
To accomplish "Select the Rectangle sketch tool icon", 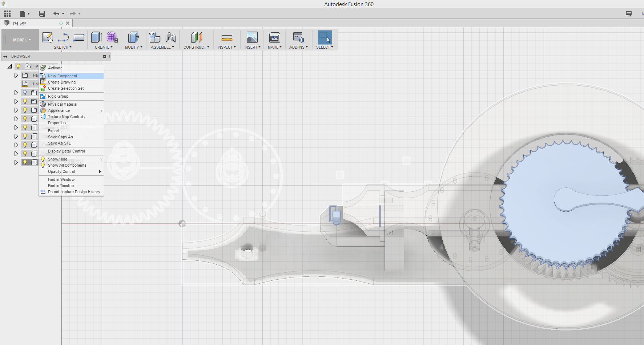I will click(x=79, y=37).
